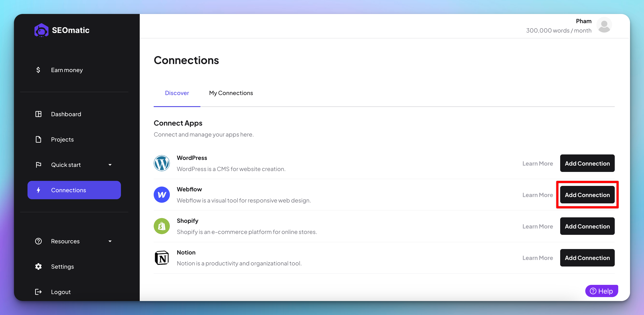The height and width of the screenshot is (315, 644).
Task: Click the dollar sign Earn money icon
Action: point(38,70)
